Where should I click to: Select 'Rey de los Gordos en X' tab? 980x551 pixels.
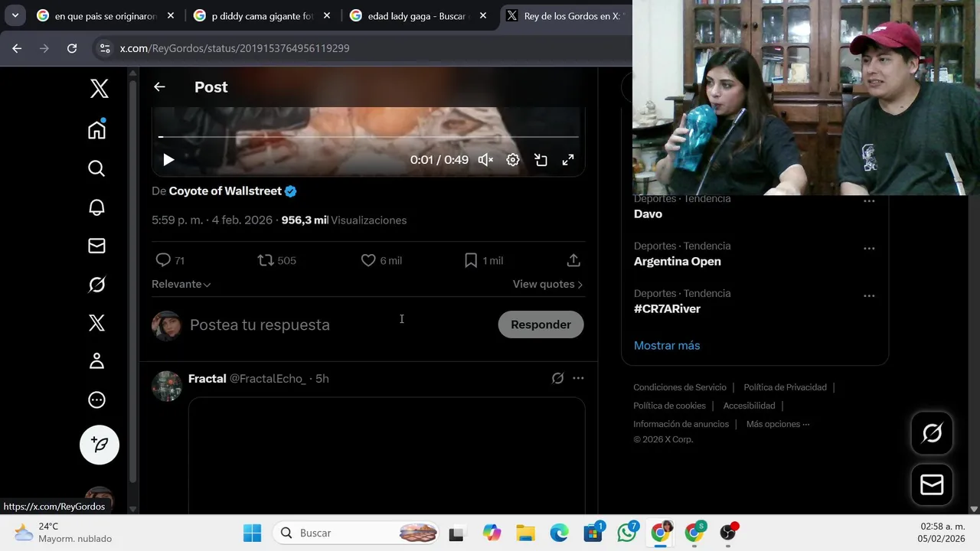click(565, 16)
